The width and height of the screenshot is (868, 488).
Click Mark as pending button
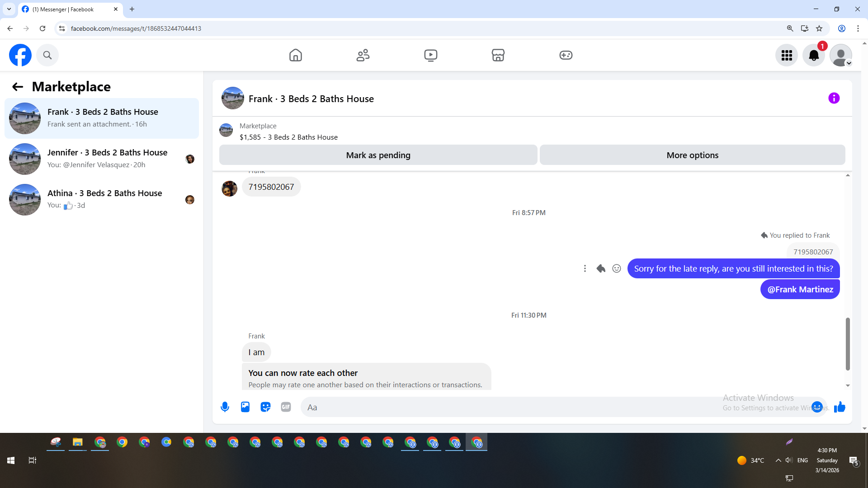tap(378, 155)
